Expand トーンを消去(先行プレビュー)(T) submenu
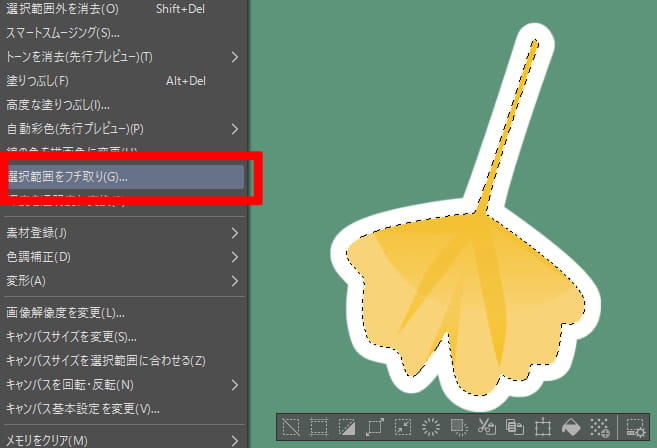The width and height of the screenshot is (657, 448). pyautogui.click(x=124, y=57)
